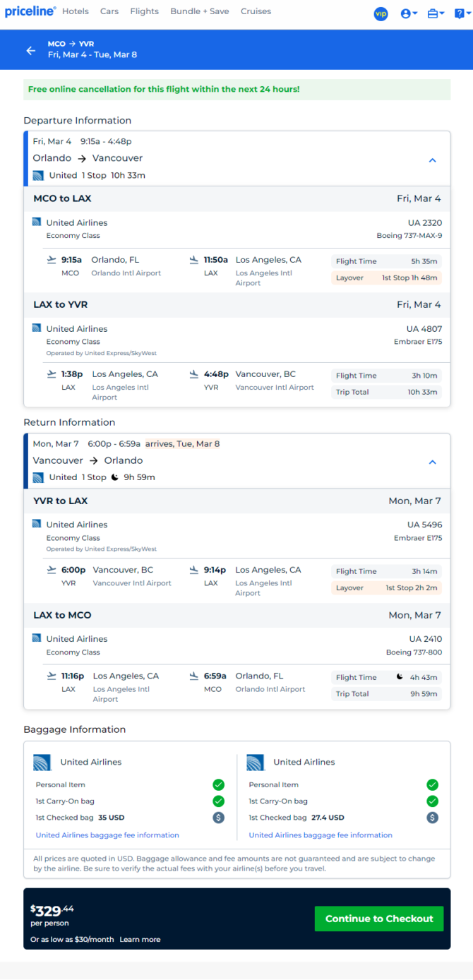This screenshot has width=473, height=980.
Task: Open the Flights tab
Action: pos(144,11)
